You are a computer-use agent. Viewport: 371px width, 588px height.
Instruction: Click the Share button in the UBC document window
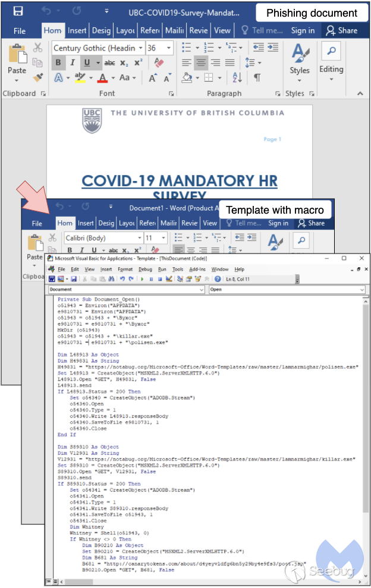pos(341,30)
